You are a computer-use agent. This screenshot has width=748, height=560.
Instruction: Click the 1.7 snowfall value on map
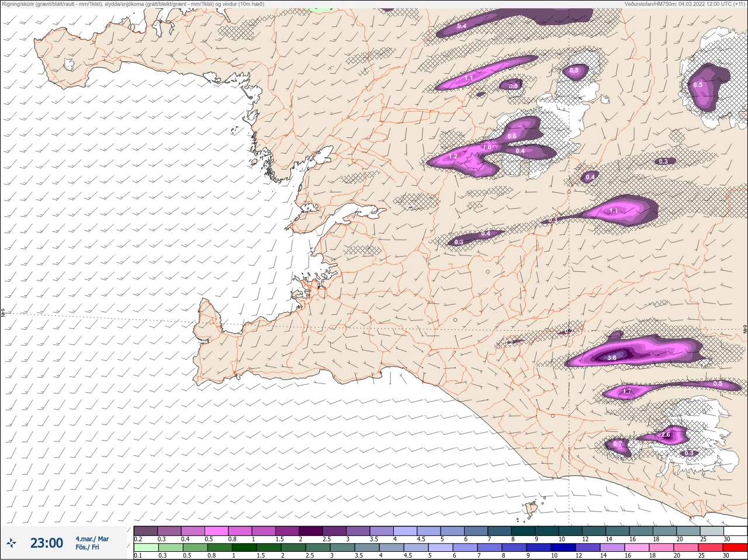[x=627, y=391]
